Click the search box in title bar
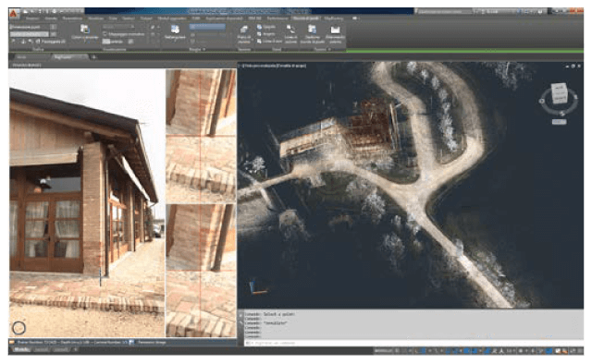 (x=445, y=11)
